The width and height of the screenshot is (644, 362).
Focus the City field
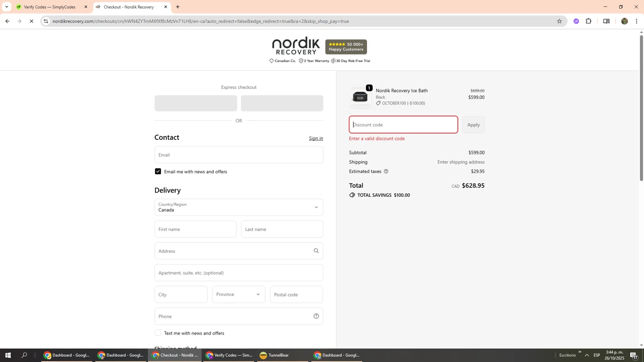tap(181, 295)
